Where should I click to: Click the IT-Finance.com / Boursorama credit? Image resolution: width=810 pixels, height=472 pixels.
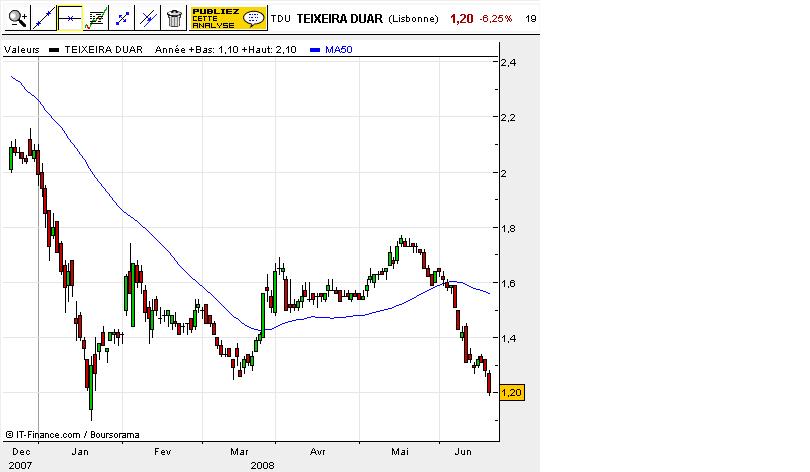click(72, 435)
